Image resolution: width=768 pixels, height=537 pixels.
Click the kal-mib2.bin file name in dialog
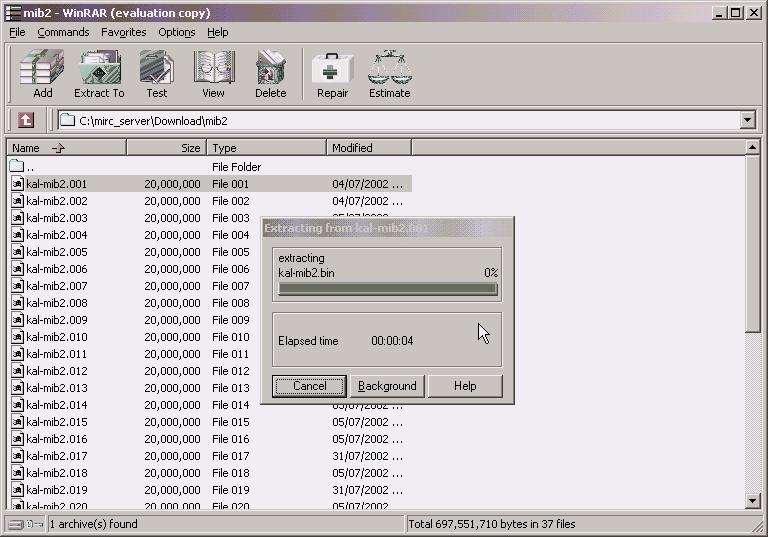click(x=306, y=273)
